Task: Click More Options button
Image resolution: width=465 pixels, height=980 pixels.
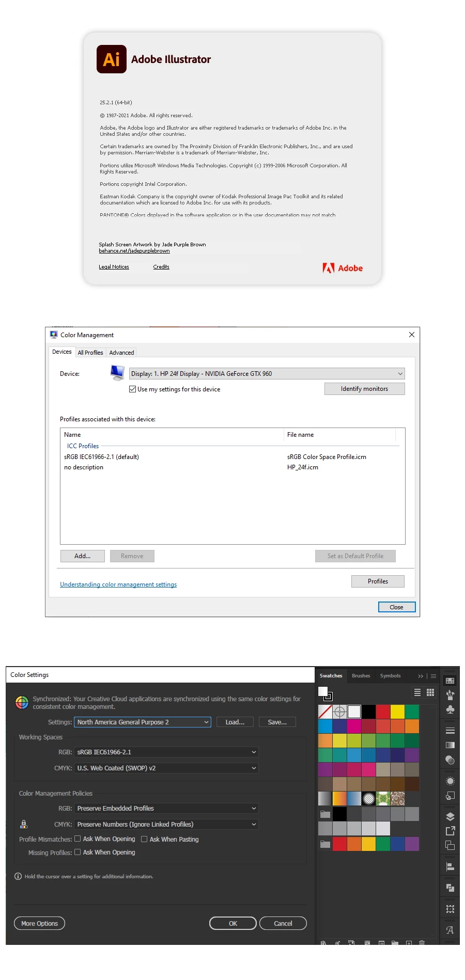Action: click(39, 923)
